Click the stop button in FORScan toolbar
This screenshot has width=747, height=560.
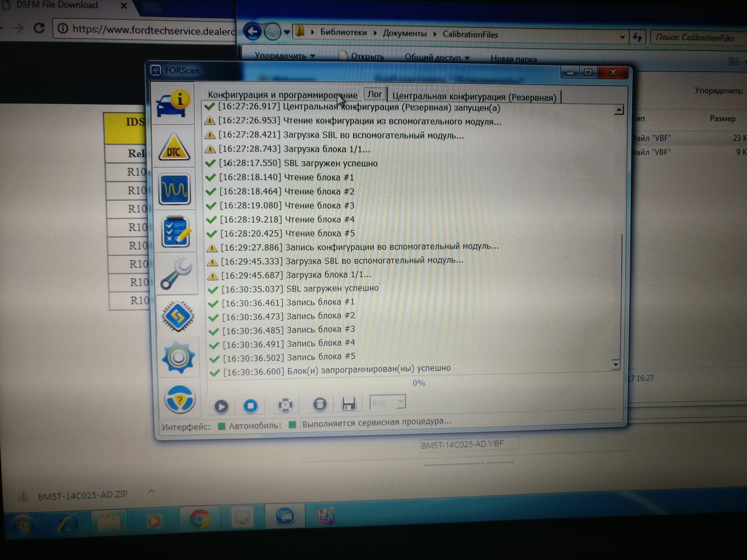251,405
